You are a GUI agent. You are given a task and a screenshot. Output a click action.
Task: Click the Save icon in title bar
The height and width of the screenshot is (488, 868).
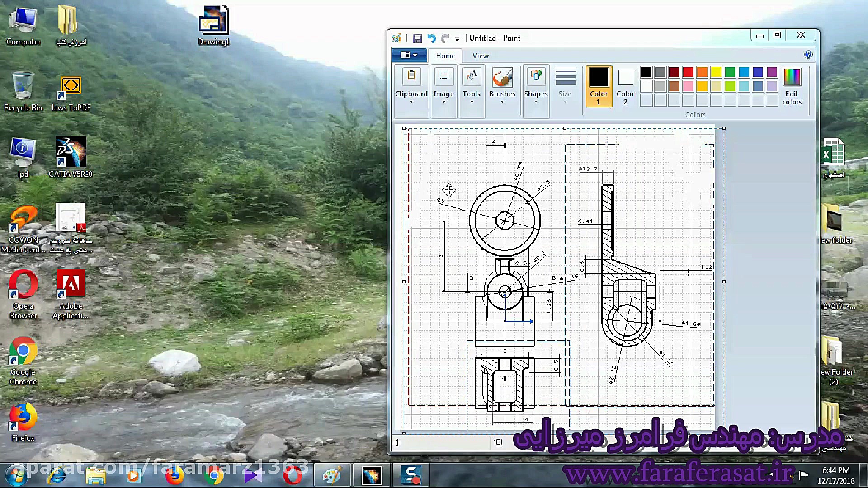click(417, 38)
